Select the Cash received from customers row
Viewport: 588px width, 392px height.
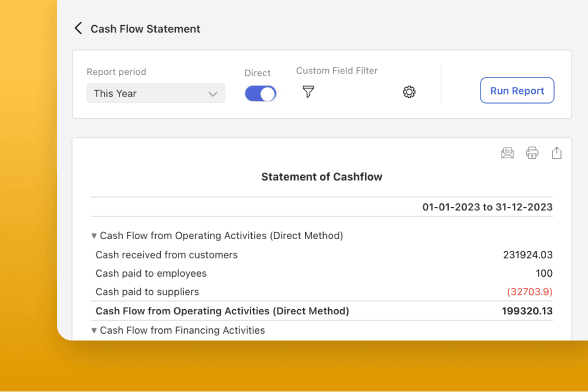pos(322,255)
